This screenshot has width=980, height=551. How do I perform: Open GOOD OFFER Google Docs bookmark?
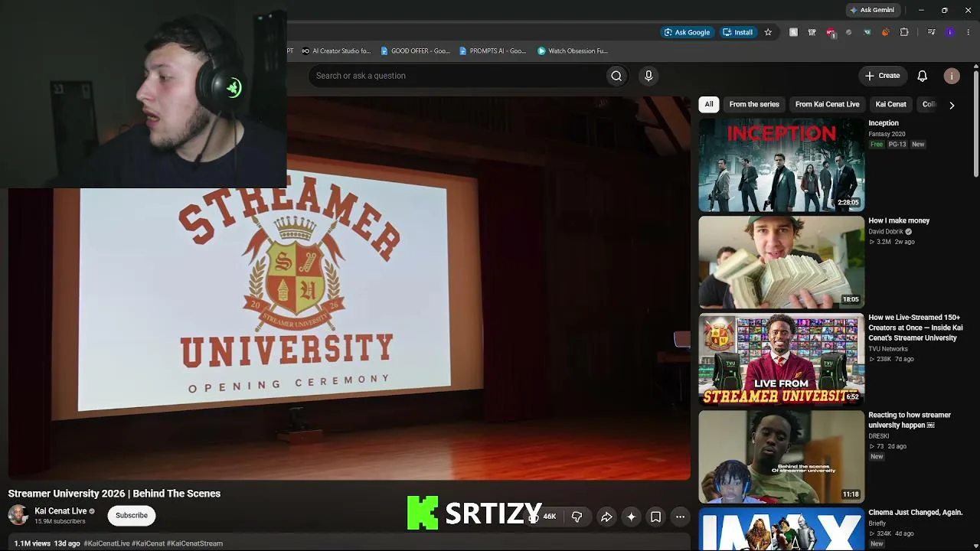pos(416,51)
